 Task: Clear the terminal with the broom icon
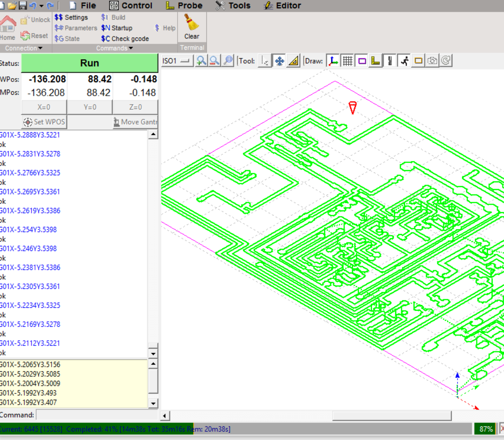(192, 27)
